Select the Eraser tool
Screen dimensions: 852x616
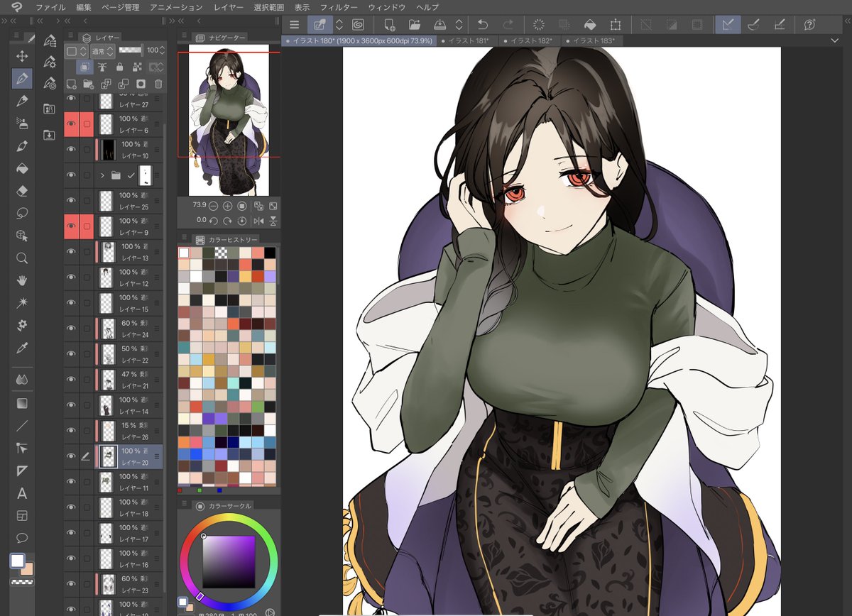(x=22, y=191)
